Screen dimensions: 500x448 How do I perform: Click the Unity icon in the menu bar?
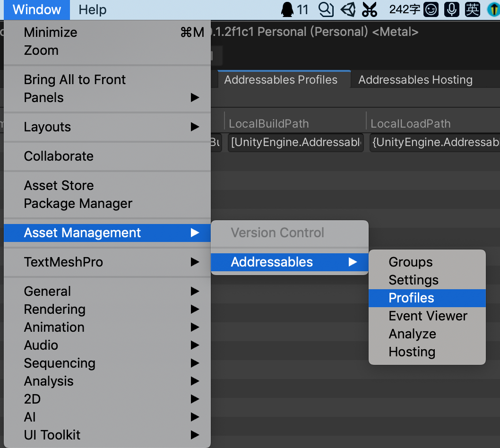click(x=348, y=9)
